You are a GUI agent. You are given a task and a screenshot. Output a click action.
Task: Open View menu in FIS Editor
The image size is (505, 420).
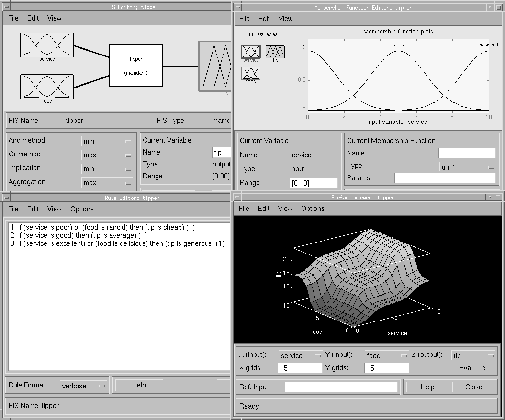coord(54,18)
